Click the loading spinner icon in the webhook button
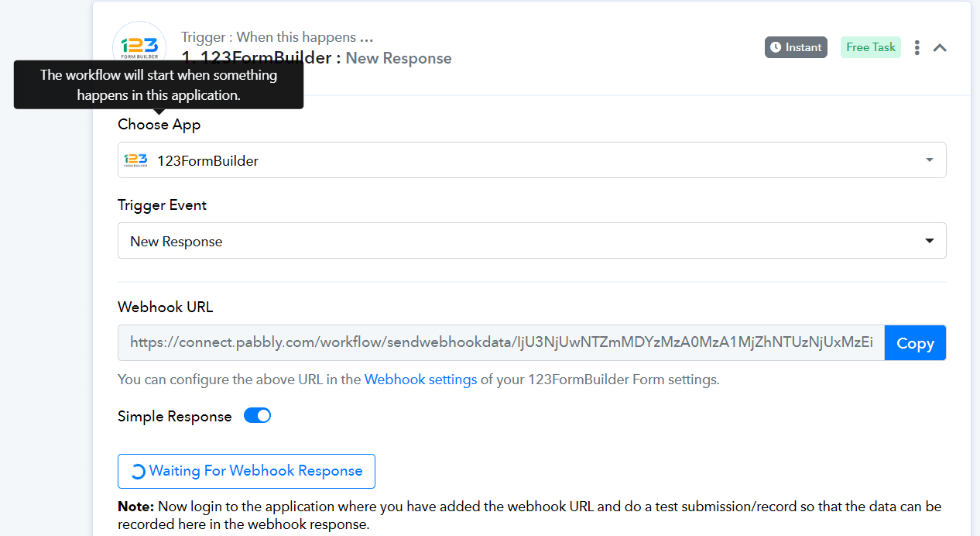This screenshot has height=536, width=980. coord(137,472)
